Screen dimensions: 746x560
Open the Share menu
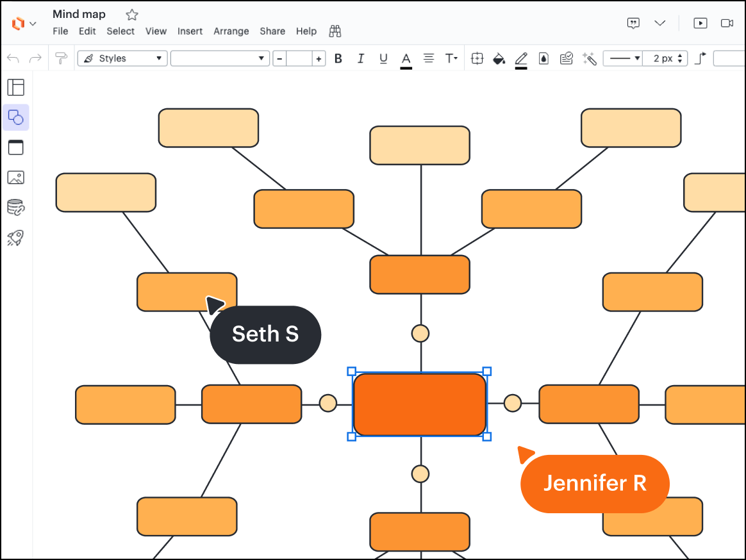(x=272, y=31)
